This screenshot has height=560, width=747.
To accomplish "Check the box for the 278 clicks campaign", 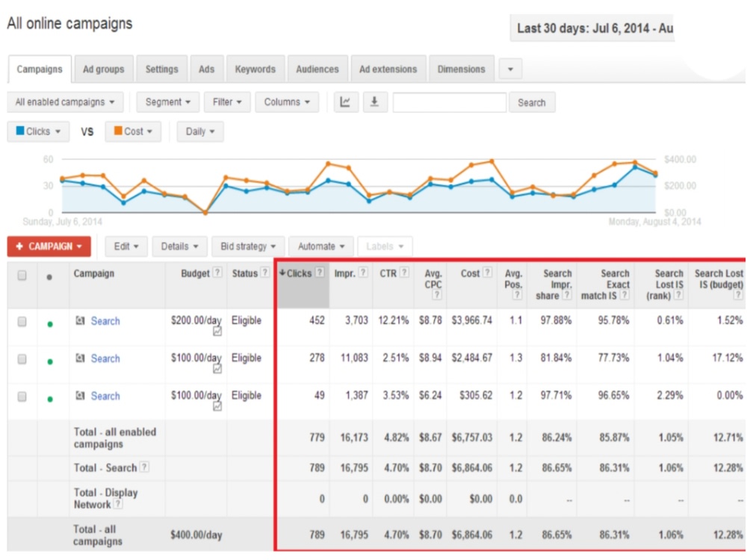I will tap(22, 359).
